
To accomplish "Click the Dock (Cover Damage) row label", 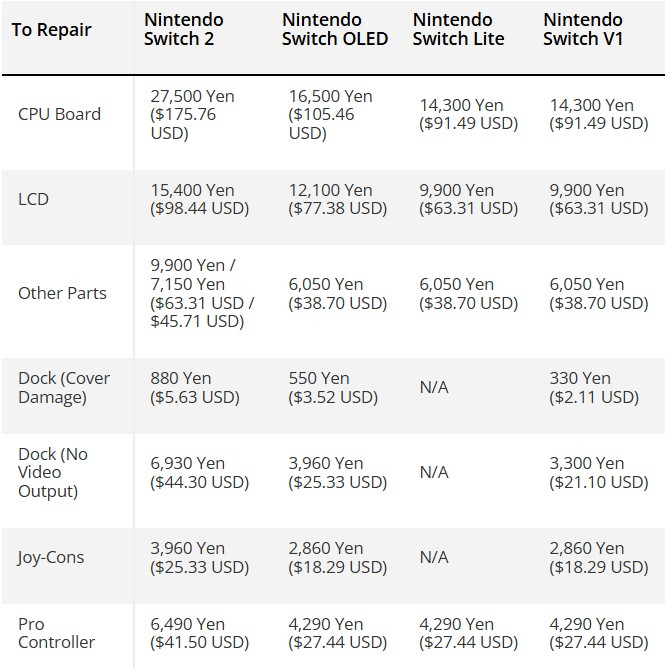I will [64, 387].
